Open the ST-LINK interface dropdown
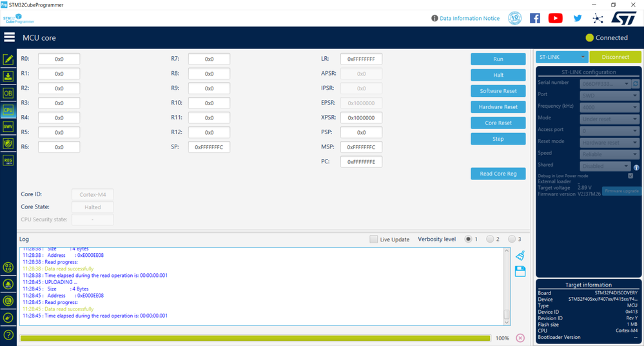The height and width of the screenshot is (346, 644). [x=562, y=57]
